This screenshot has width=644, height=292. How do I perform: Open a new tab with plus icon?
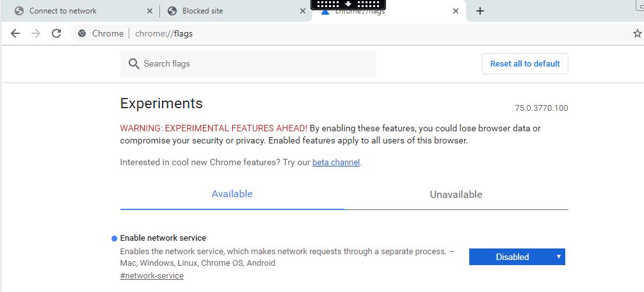click(x=479, y=11)
